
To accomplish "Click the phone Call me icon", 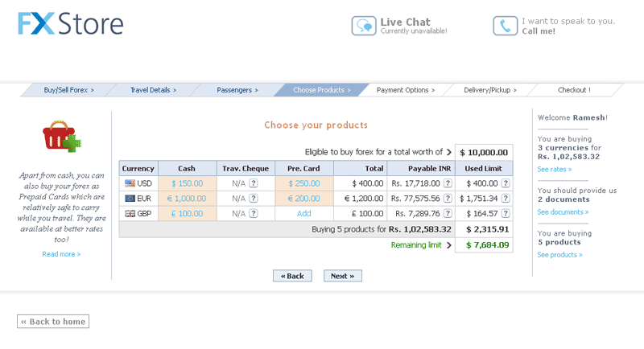I will 505,26.
